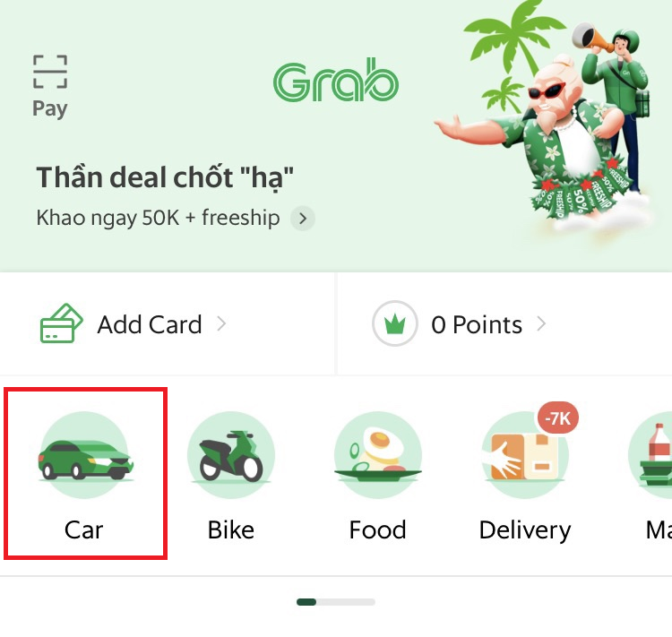The height and width of the screenshot is (637, 672).
Task: Click the credit card Add Card icon
Action: (61, 323)
